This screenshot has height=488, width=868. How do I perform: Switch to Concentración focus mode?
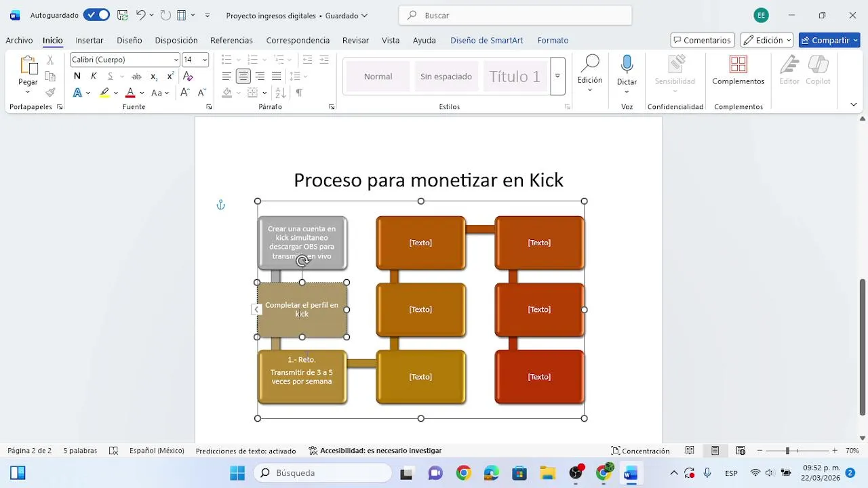640,451
